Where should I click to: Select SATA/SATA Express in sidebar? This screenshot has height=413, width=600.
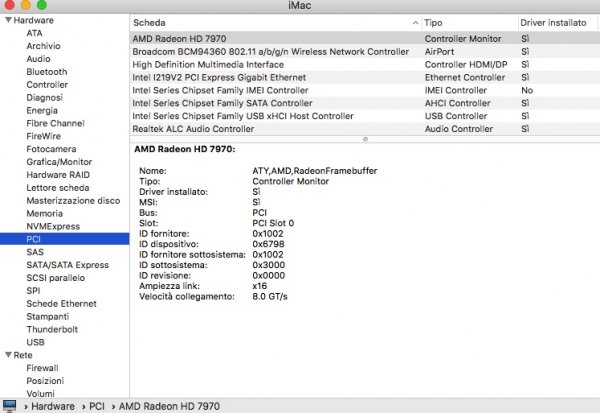[67, 265]
